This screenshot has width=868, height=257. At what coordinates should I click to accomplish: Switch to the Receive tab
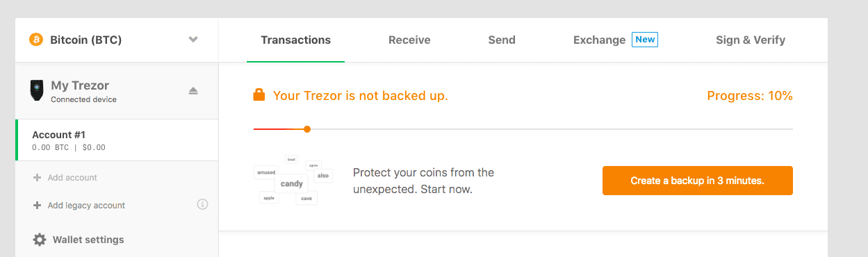point(409,40)
